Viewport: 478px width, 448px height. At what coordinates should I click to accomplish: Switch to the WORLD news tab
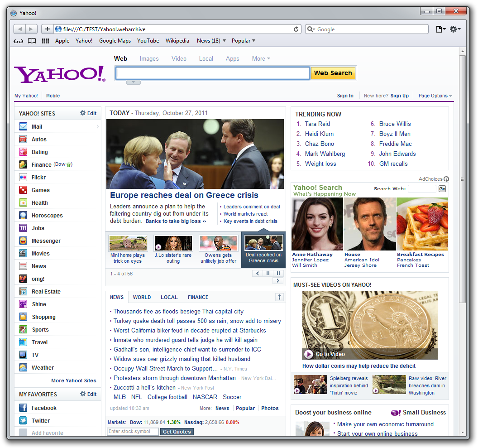tap(142, 297)
